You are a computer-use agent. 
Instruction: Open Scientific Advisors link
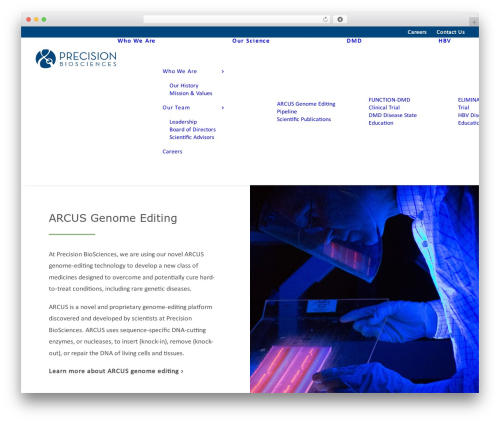point(192,137)
